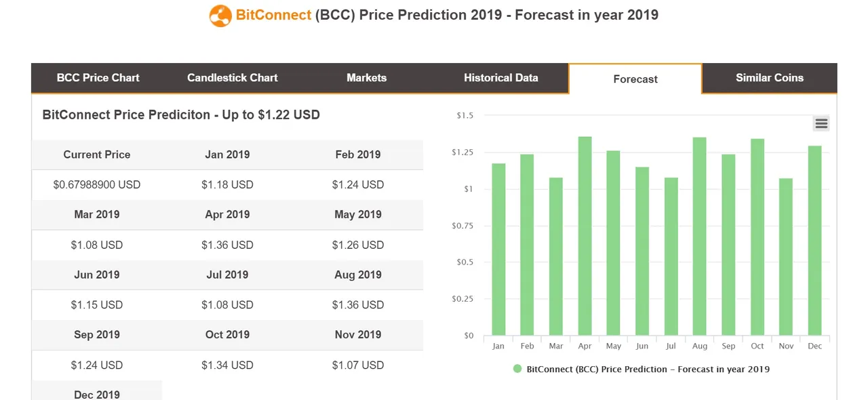Viewport: 868px width, 400px height.
Task: Select the Markets tab
Action: [x=366, y=78]
